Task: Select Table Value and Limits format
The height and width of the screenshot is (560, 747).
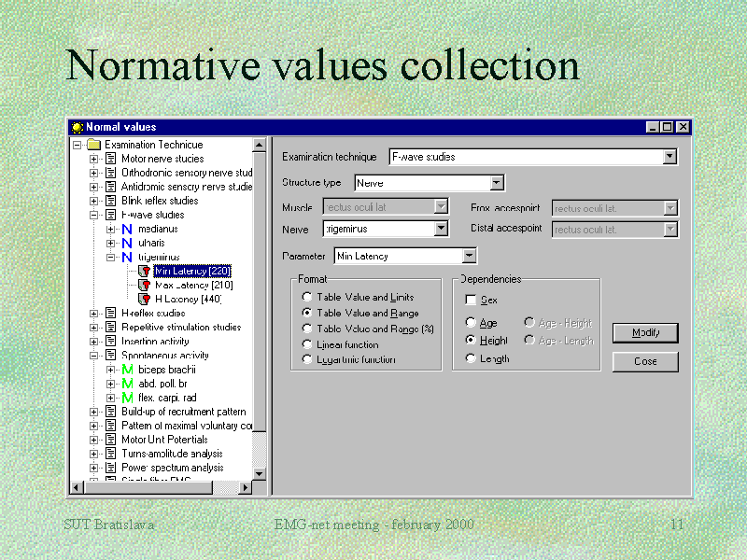Action: pyautogui.click(x=307, y=296)
